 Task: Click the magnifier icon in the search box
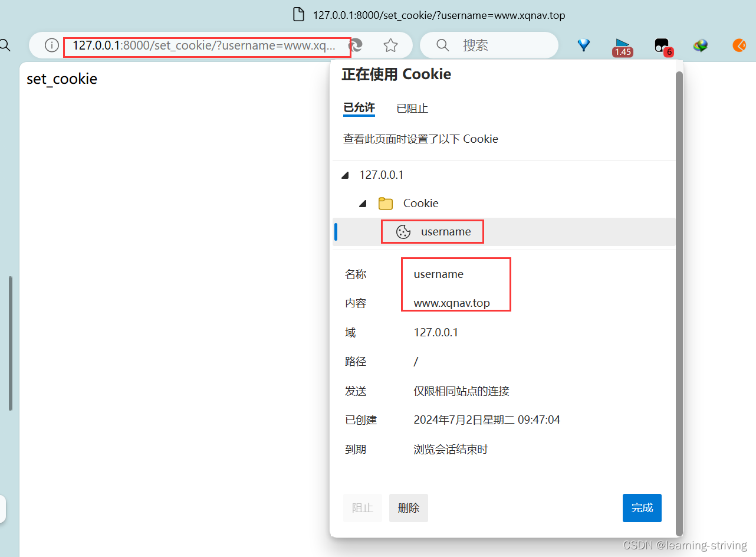tap(442, 45)
